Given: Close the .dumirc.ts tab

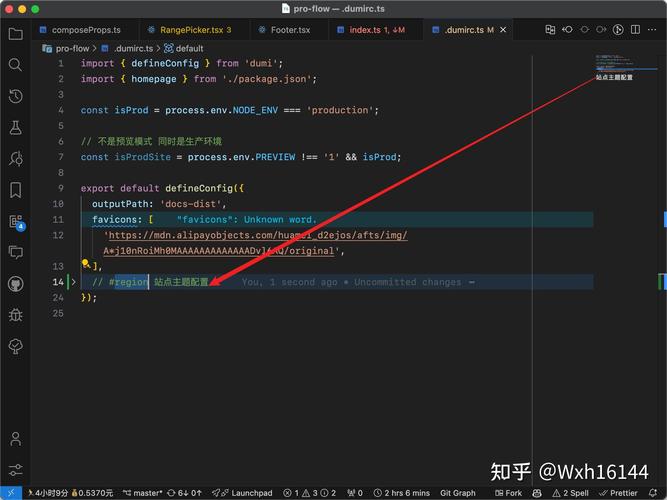Looking at the screenshot, I should tap(503, 30).
